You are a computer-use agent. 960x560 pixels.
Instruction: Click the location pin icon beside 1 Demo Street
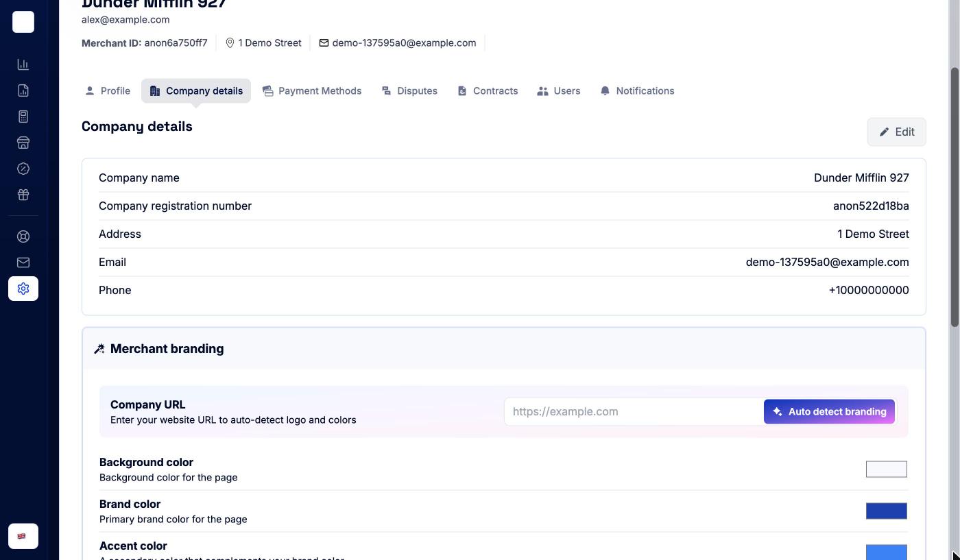pos(230,43)
